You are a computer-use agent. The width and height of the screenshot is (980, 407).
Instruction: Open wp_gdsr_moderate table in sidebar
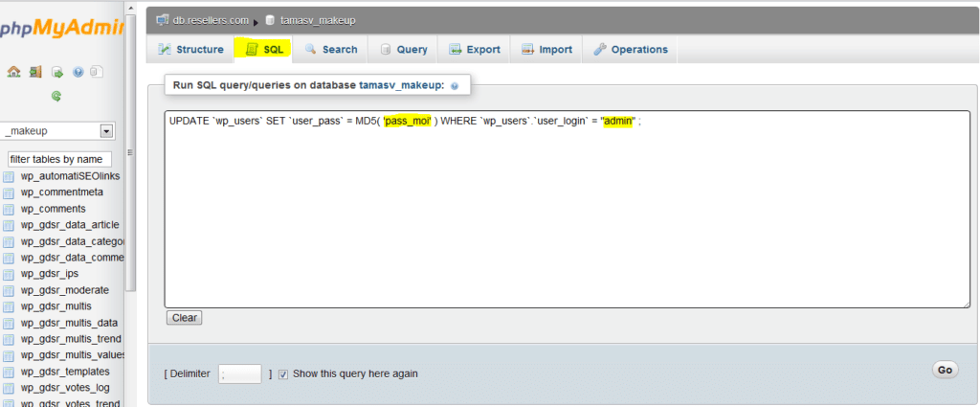pyautogui.click(x=65, y=290)
